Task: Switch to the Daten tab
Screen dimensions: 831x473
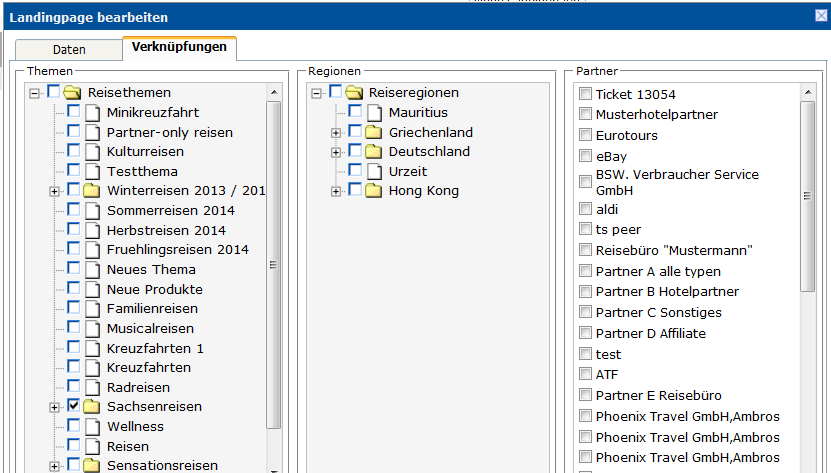Action: 69,49
